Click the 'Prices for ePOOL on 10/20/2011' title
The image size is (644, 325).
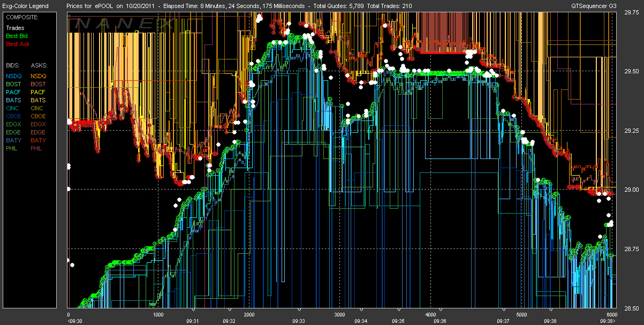[111, 6]
